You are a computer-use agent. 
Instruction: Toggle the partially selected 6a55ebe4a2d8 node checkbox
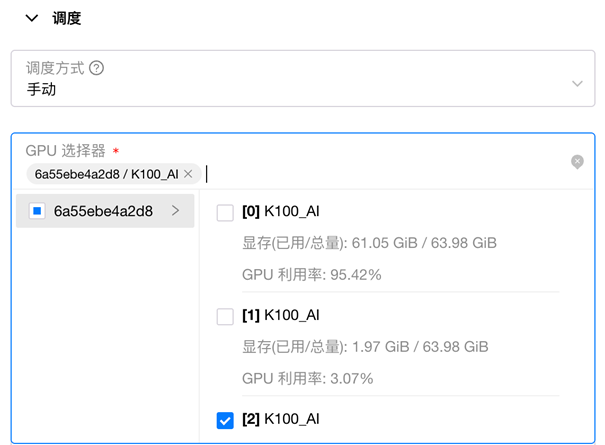pos(37,211)
